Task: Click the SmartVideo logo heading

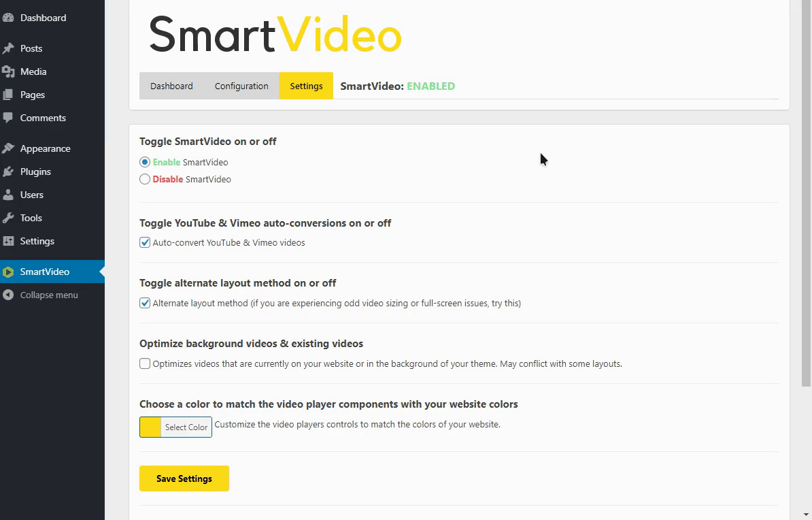Action: coord(275,35)
